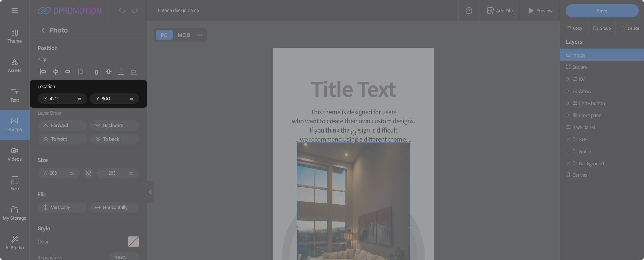Open Theme in the sidebar

(x=15, y=36)
